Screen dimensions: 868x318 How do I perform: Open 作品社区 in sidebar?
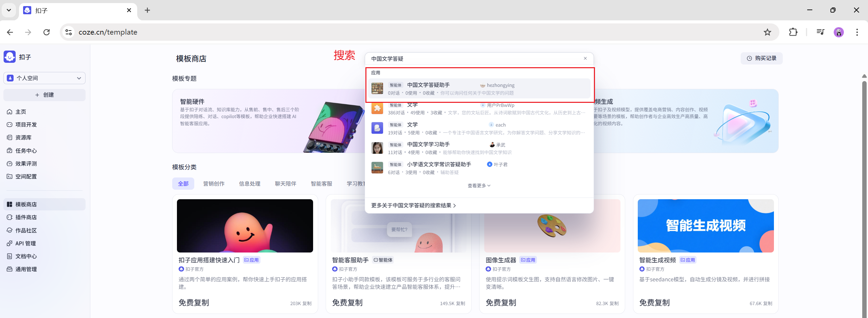44,230
